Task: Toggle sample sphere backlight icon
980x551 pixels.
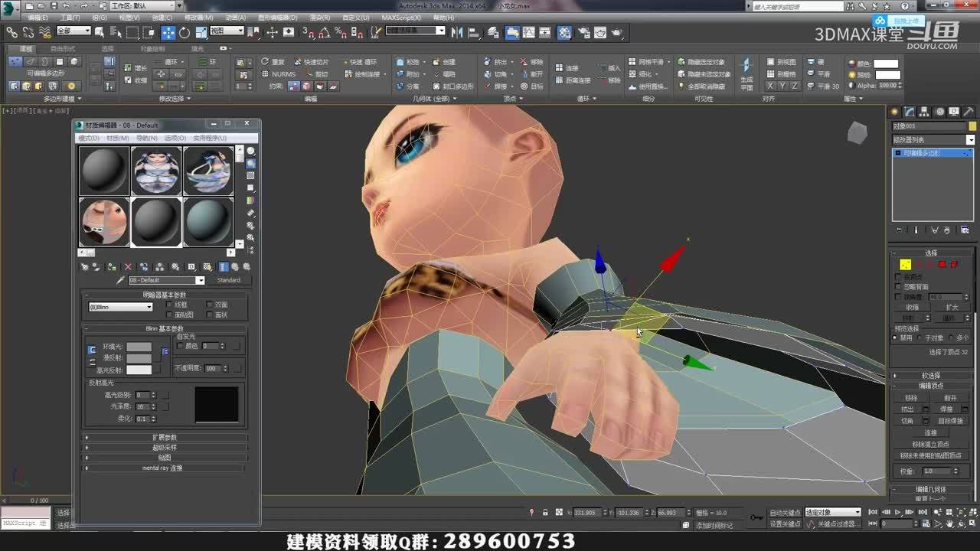Action: [250, 163]
